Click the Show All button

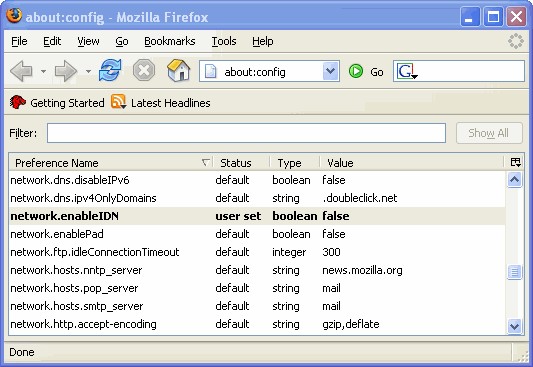[x=489, y=133]
